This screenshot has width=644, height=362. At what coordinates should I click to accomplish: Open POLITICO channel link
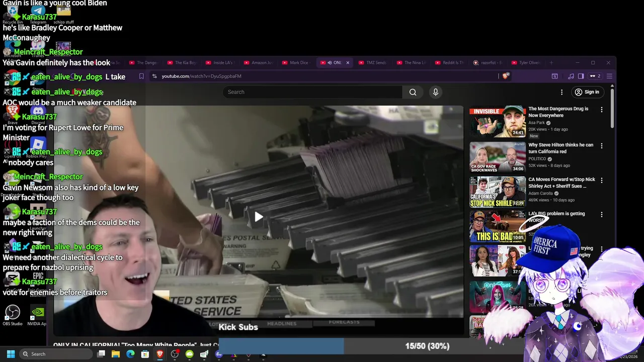click(537, 159)
